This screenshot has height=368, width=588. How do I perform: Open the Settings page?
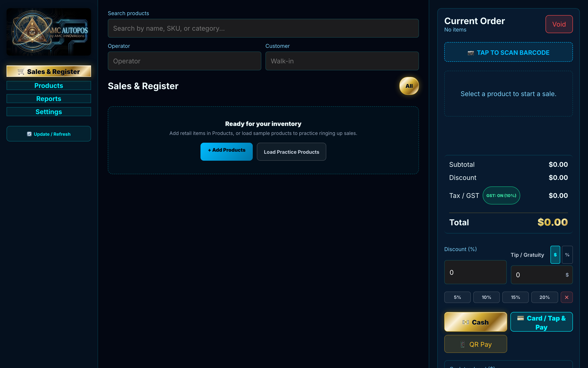point(49,112)
